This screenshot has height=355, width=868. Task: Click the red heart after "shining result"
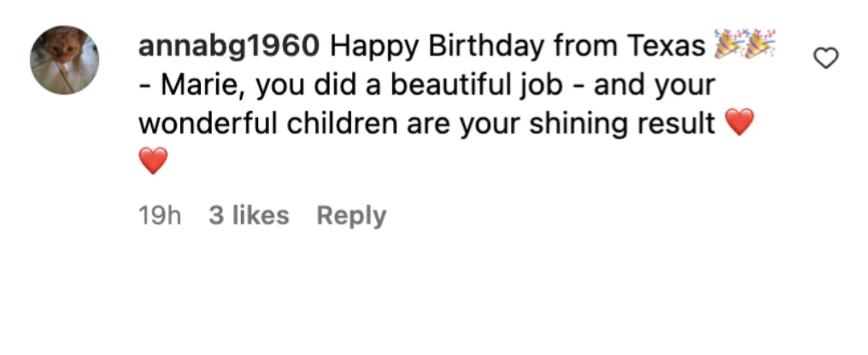pyautogui.click(x=740, y=124)
